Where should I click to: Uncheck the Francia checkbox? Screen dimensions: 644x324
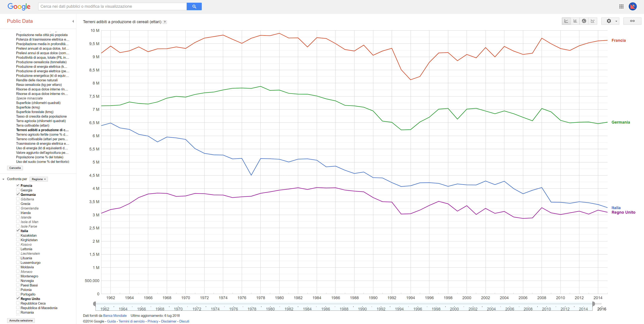18,185
